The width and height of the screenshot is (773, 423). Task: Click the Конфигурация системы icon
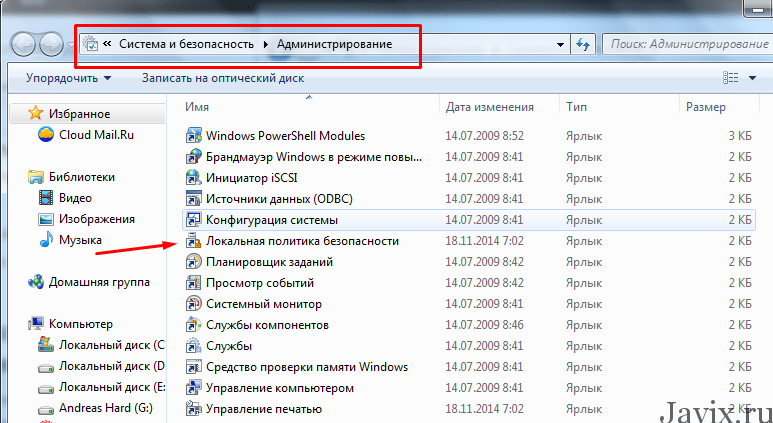tap(193, 220)
